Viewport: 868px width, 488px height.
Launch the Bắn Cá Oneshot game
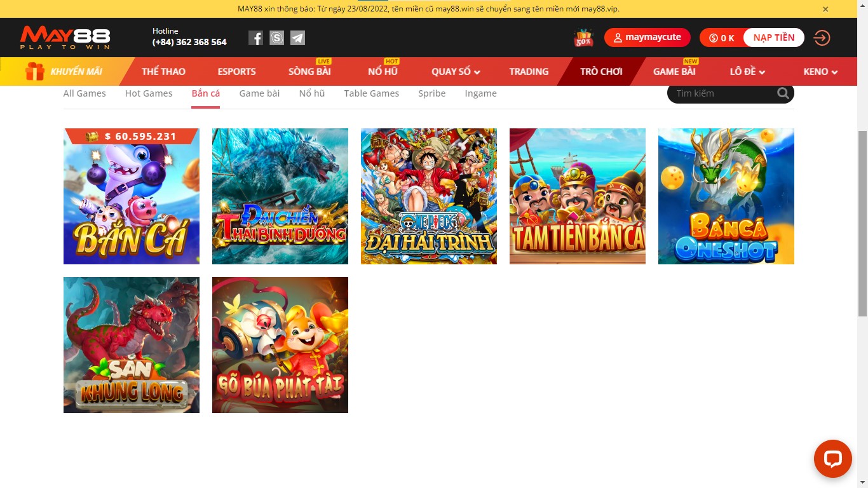click(726, 196)
